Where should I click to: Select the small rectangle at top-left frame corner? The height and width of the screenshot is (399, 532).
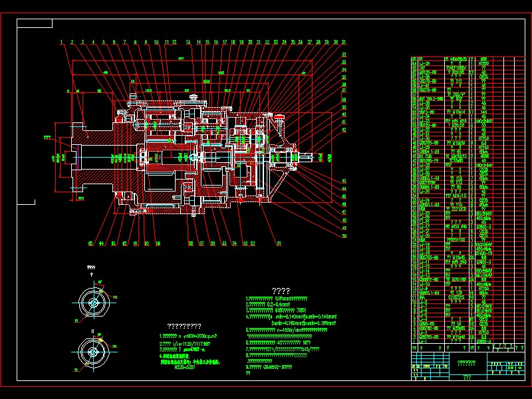click(x=35, y=23)
